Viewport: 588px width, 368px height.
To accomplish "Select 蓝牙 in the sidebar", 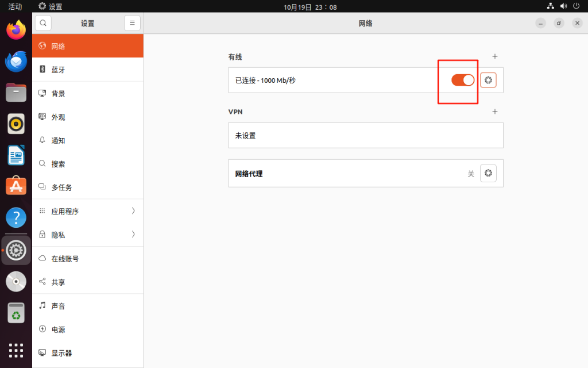I will click(x=87, y=70).
